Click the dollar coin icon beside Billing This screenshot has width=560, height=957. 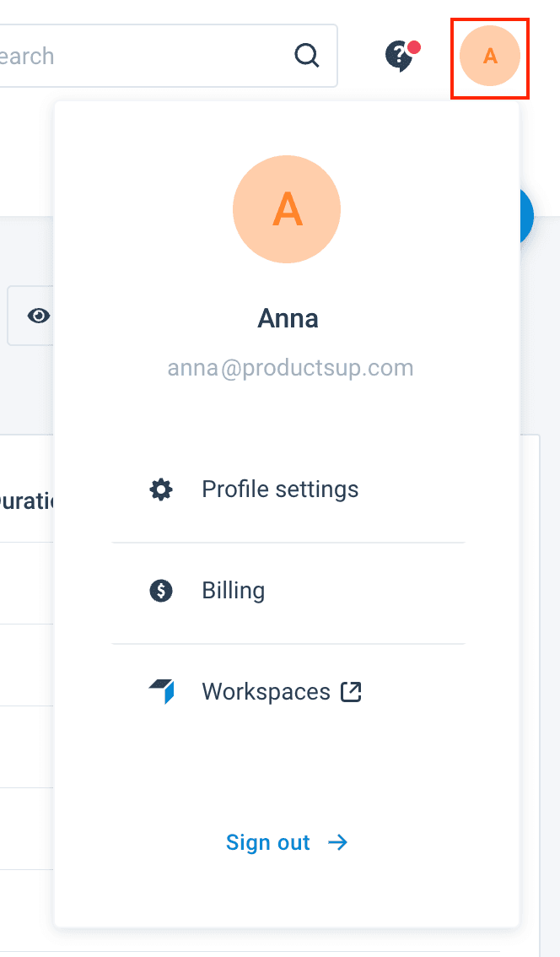coord(160,591)
